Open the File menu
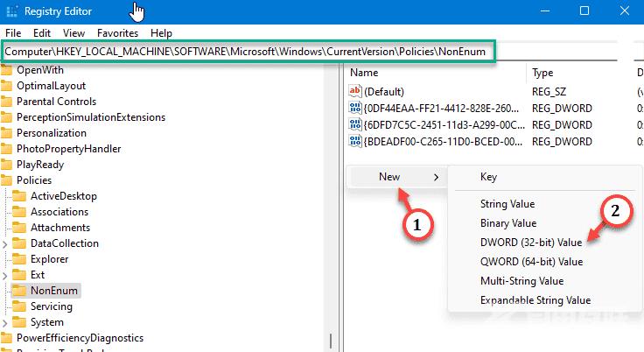 coord(13,33)
